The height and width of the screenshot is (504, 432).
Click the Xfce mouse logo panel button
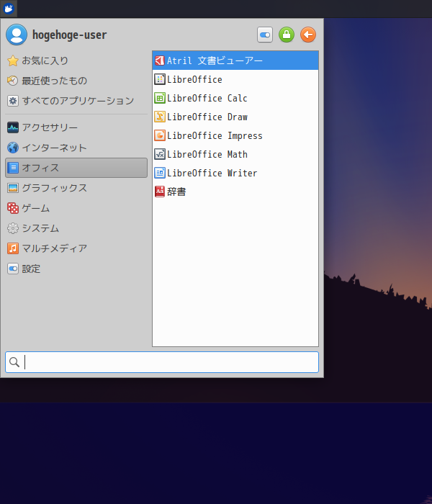9,9
